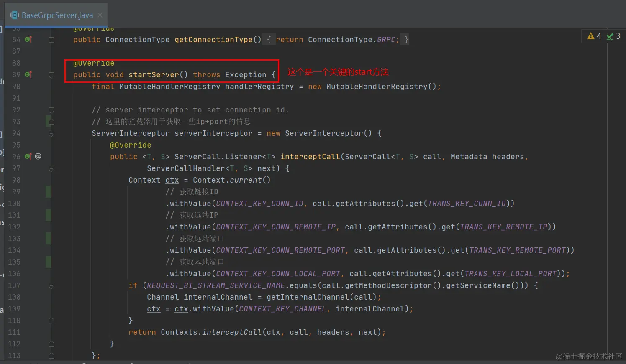The image size is (626, 364).
Task: Click the fold end marker on line 113
Action: 51,356
